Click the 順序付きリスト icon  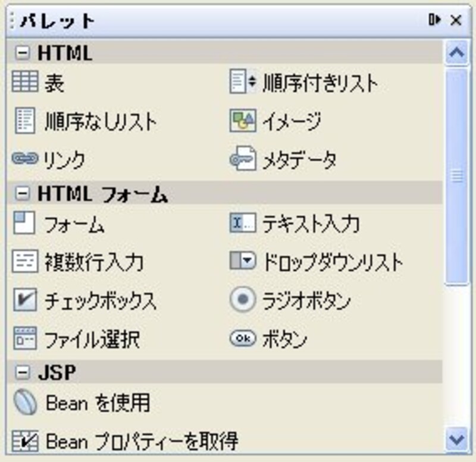pyautogui.click(x=242, y=83)
